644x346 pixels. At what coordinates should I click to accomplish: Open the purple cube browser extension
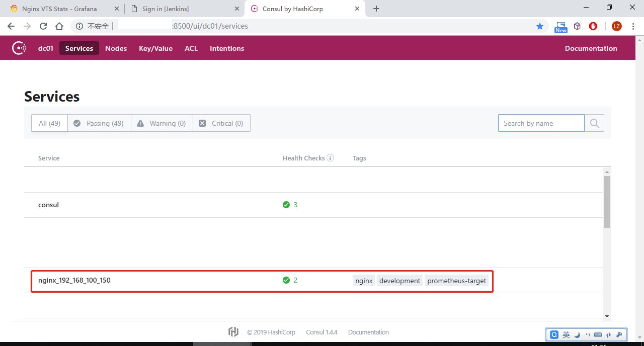tap(577, 26)
